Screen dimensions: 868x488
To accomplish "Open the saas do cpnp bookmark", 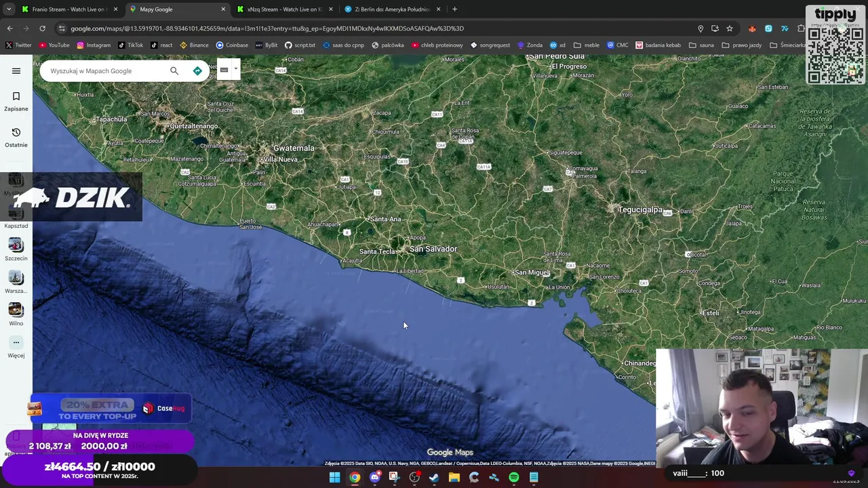I will [344, 45].
